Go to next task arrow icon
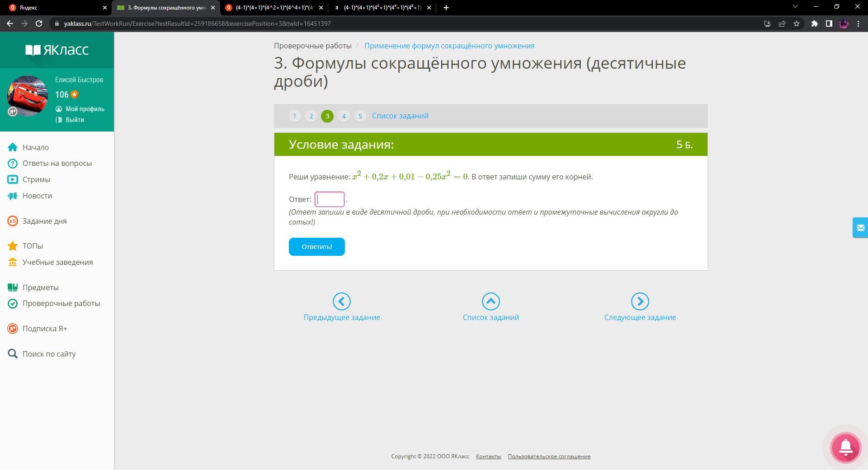 click(x=640, y=301)
